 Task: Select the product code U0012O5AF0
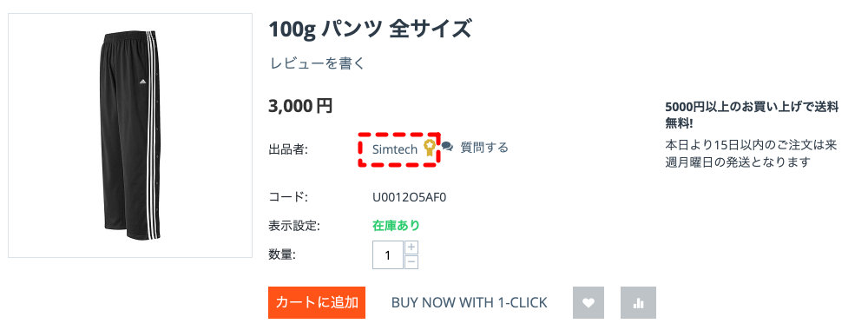[x=410, y=197]
